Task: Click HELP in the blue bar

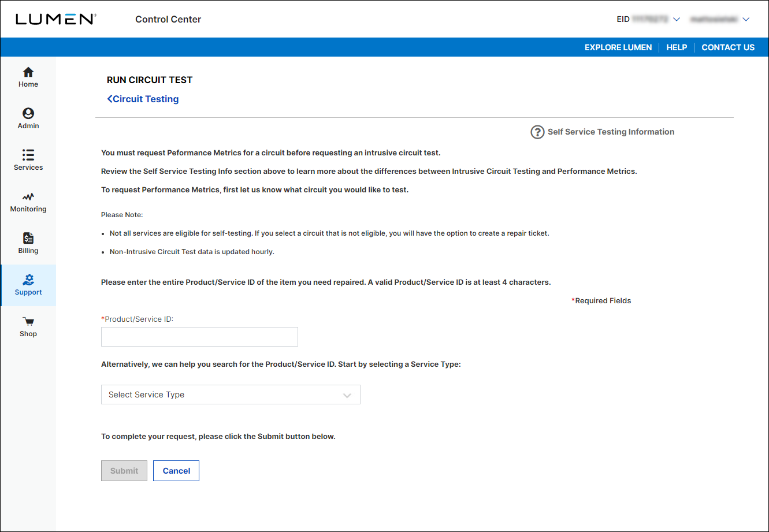Action: pyautogui.click(x=677, y=47)
